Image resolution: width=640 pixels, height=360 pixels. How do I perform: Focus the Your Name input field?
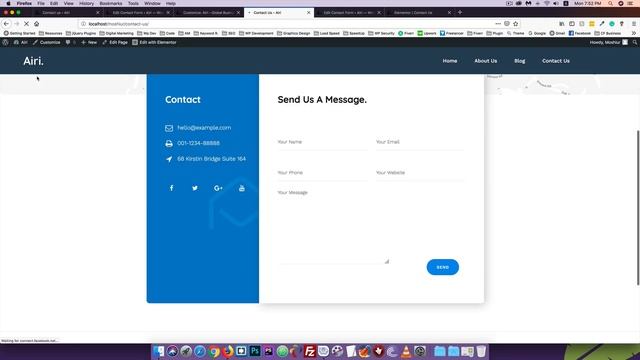point(322,142)
